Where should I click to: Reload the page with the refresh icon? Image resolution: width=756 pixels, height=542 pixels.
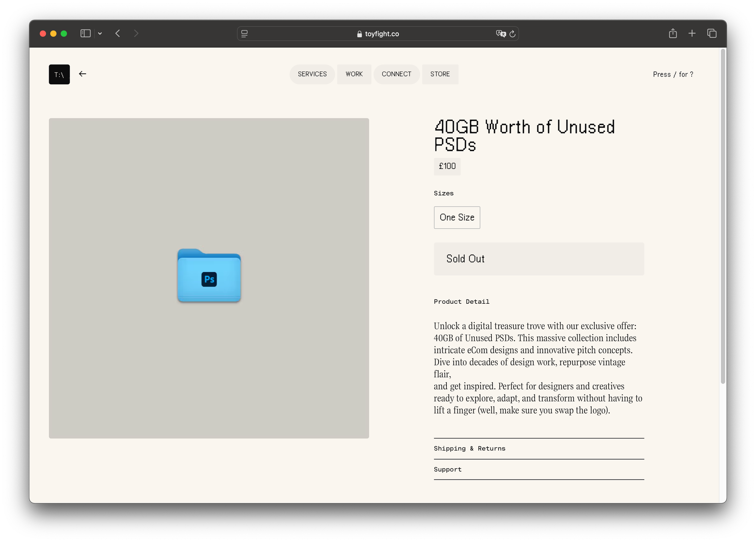513,34
